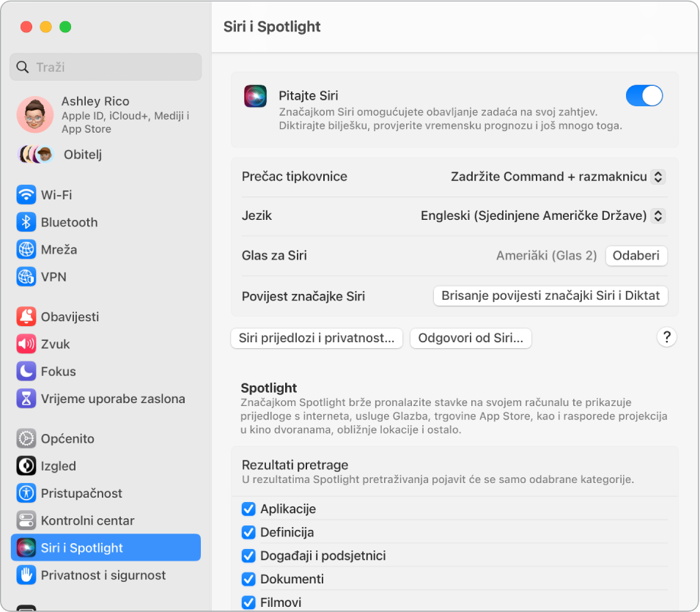Disable the Pitajte Siri toggle
The width and height of the screenshot is (700, 612).
click(x=644, y=96)
